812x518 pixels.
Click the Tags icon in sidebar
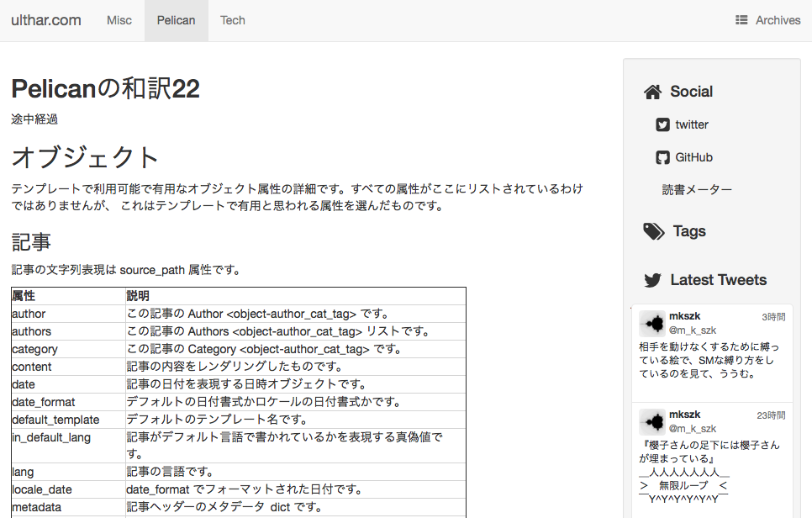click(653, 231)
